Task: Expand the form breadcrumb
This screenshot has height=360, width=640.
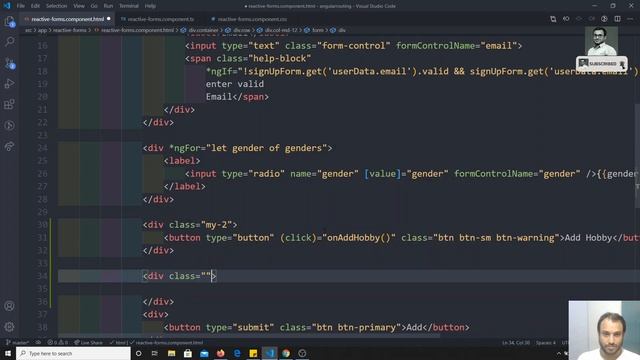Action: click(314, 30)
